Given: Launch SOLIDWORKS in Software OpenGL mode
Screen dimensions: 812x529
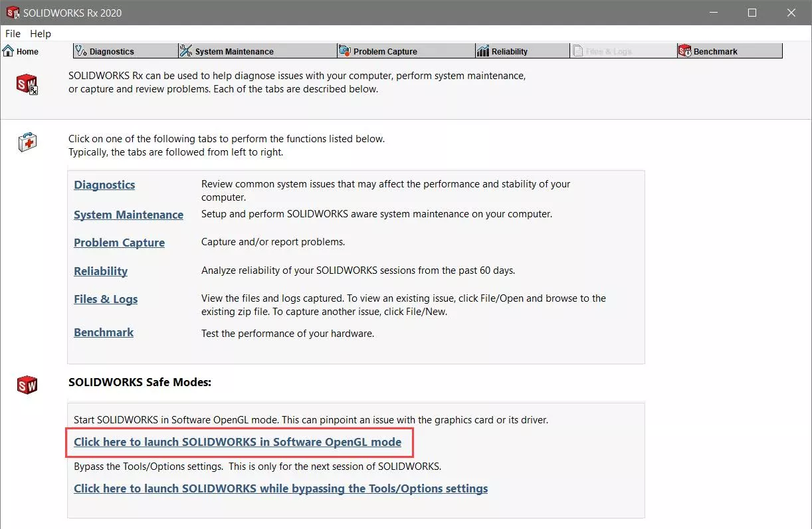Looking at the screenshot, I should click(237, 442).
